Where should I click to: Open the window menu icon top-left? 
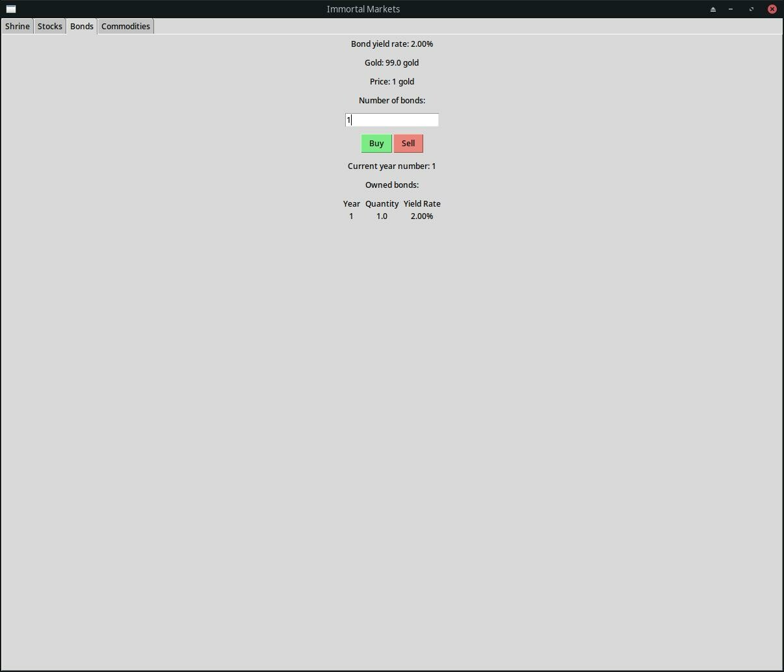(x=10, y=8)
